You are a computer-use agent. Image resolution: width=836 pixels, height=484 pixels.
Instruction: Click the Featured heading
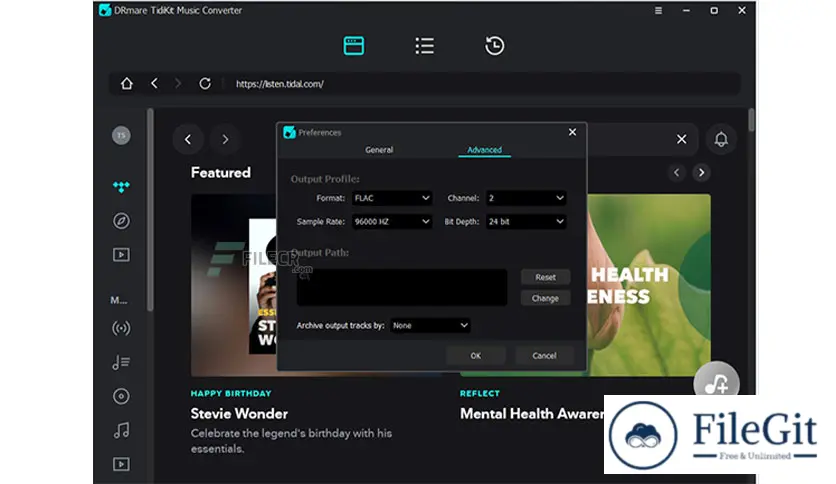tap(221, 173)
